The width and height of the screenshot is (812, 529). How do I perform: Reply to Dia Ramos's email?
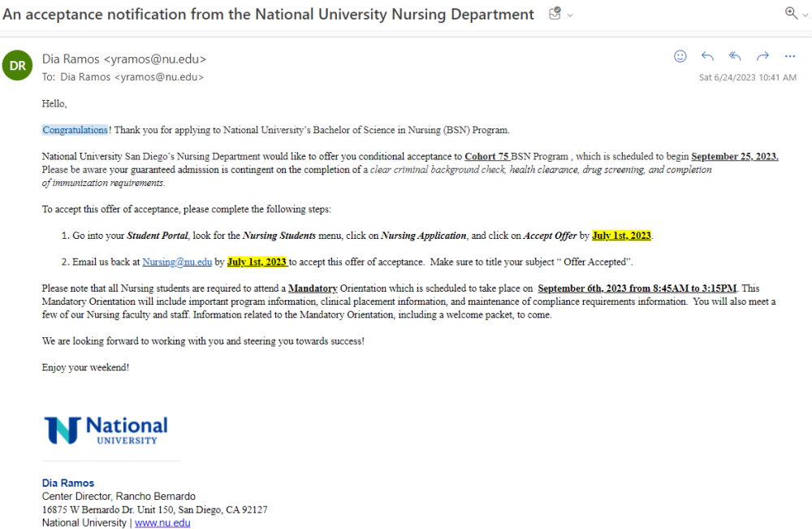pyautogui.click(x=707, y=56)
